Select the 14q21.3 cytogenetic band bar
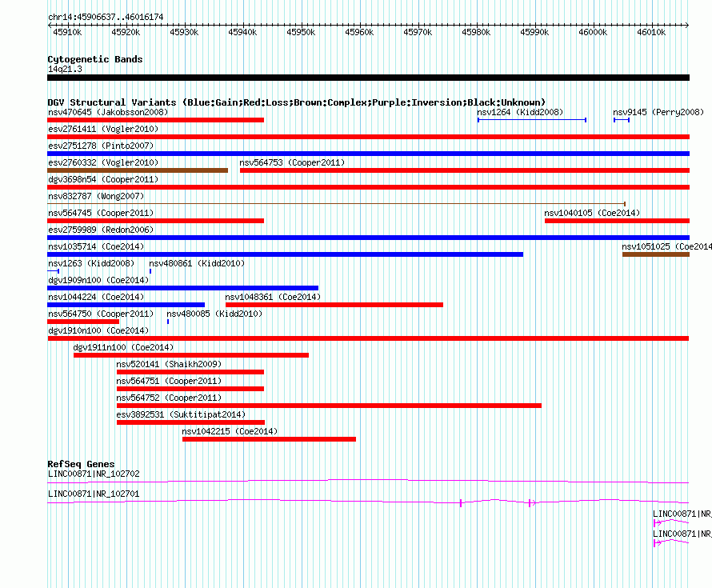The image size is (712, 588). point(368,78)
